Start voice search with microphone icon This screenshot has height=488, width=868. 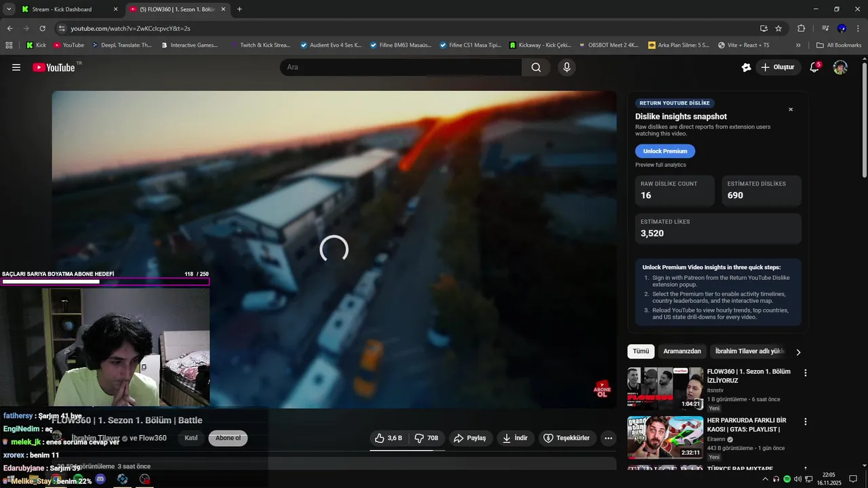(567, 67)
